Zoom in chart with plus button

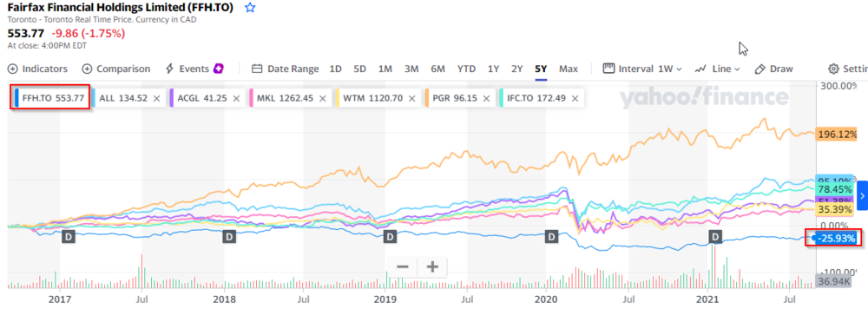coord(431,267)
